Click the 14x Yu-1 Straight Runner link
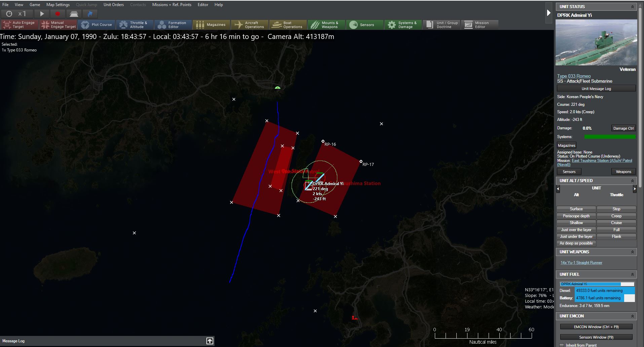This screenshot has height=347, width=644. [x=581, y=263]
